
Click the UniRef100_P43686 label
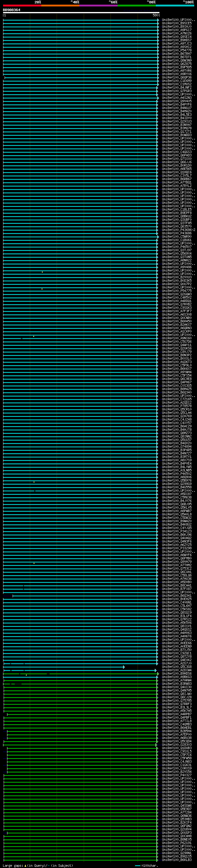coord(177,233)
